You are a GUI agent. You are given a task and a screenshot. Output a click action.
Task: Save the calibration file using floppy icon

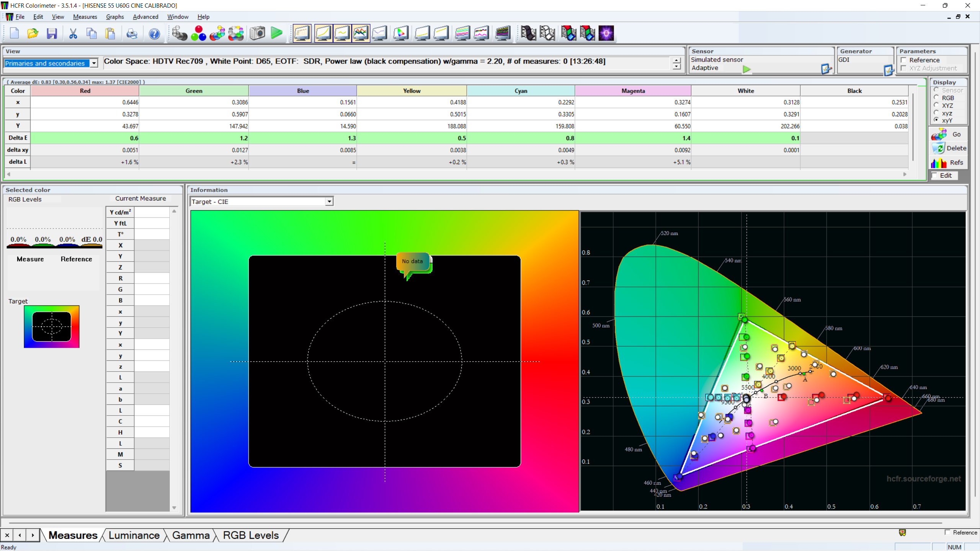[52, 33]
